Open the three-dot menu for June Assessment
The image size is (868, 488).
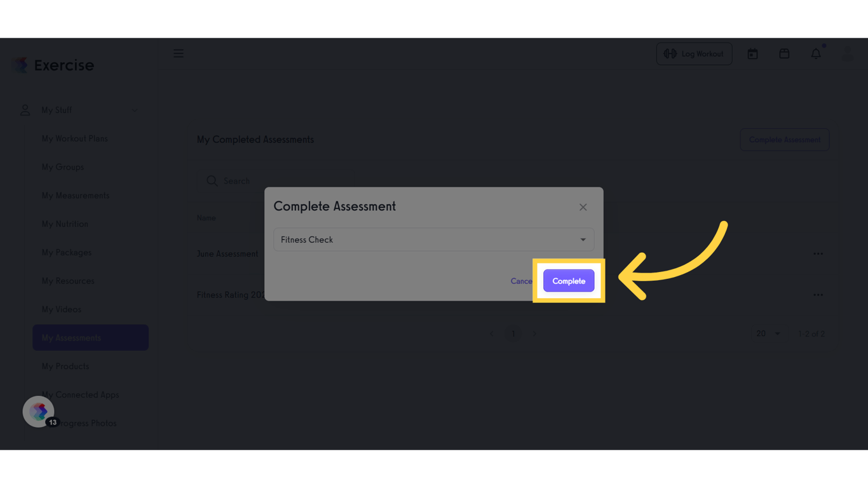[818, 254]
